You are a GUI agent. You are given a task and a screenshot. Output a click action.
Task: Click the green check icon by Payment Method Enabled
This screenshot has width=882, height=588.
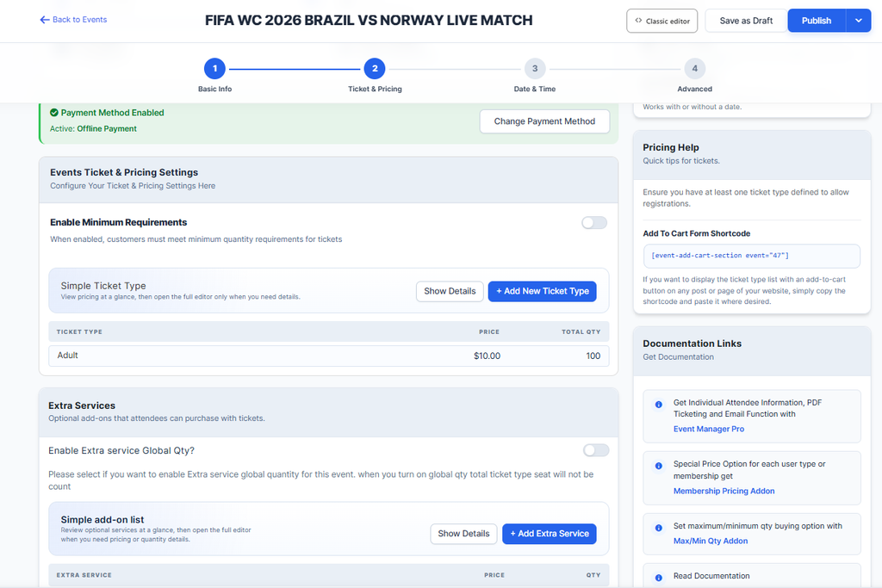click(54, 113)
